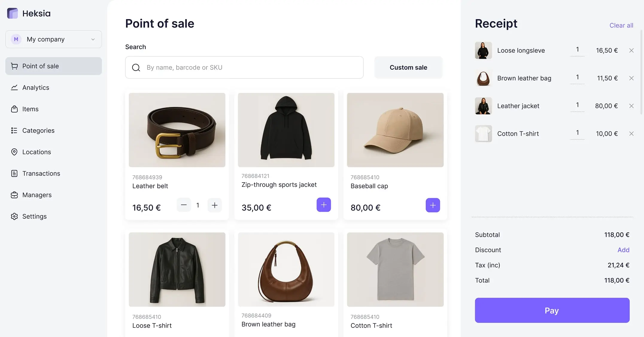This screenshot has height=337, width=644.
Task: Remove Loose longsleve from receipt
Action: click(631, 51)
